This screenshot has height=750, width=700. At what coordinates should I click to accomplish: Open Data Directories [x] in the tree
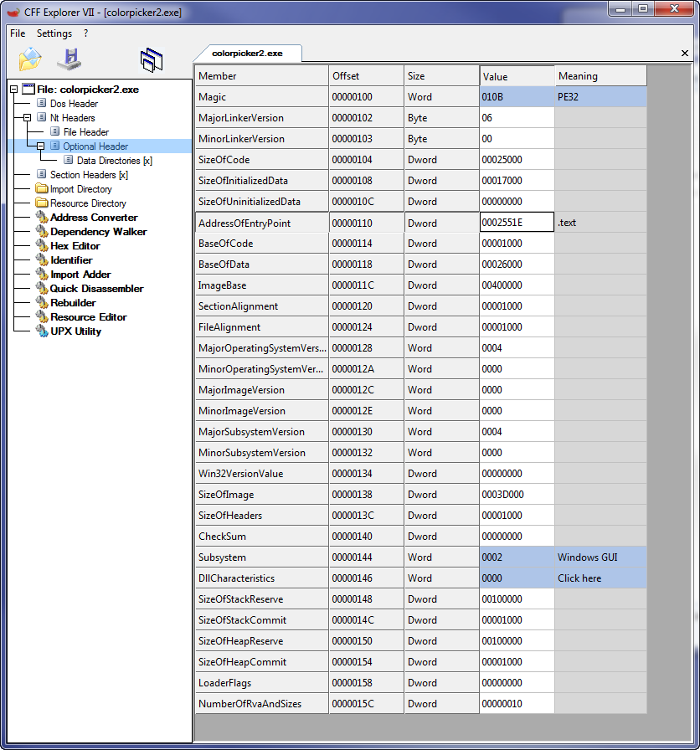click(115, 161)
